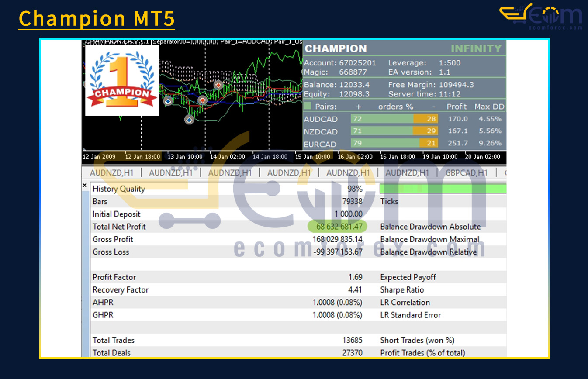Click the Balance Drawdown Relative label
The image size is (588, 379).
click(x=429, y=252)
